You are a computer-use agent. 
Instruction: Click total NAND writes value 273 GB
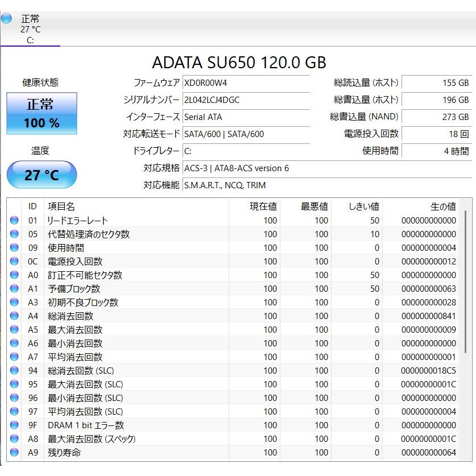pyautogui.click(x=437, y=117)
